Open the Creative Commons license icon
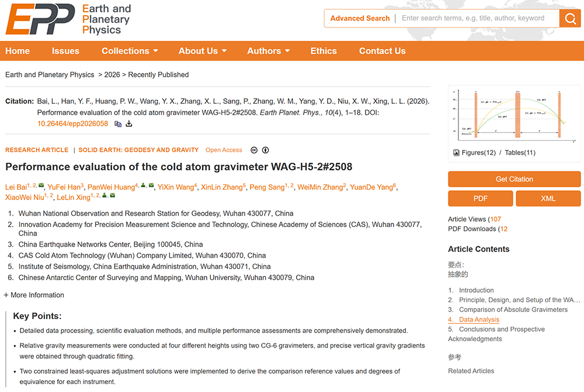Screen dimensions: 584x392 point(254,150)
